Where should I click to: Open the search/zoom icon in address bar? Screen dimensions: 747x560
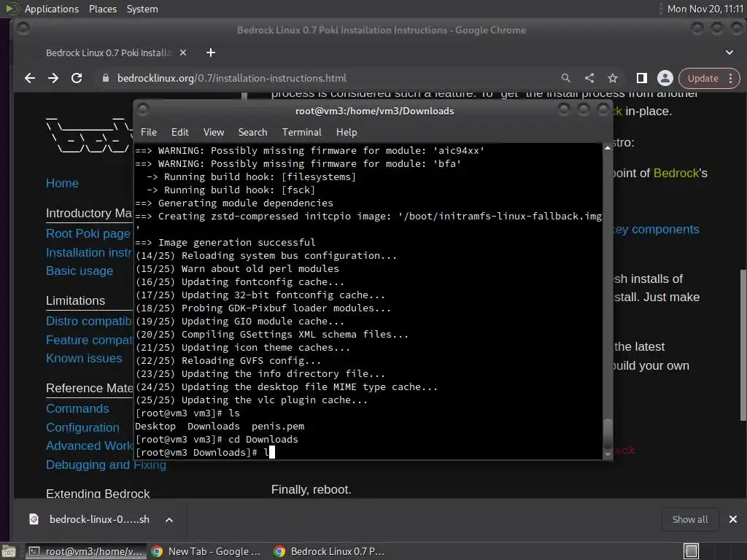click(565, 78)
